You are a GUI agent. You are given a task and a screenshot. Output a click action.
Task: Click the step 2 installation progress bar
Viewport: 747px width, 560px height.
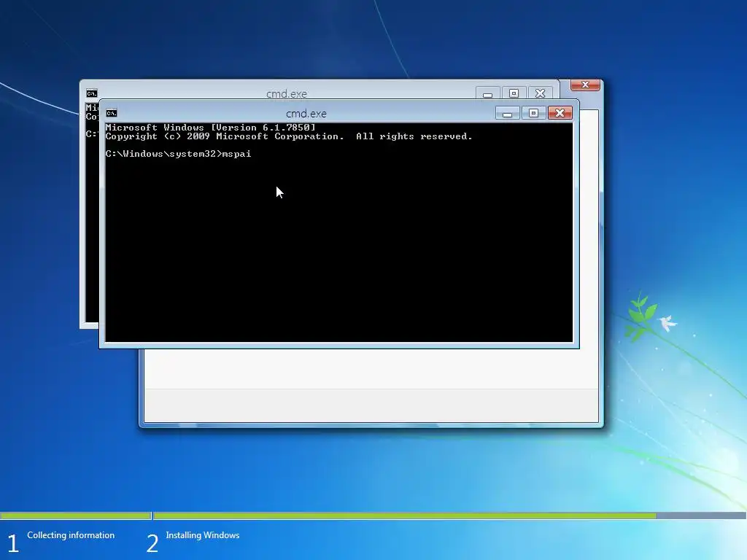(449, 516)
